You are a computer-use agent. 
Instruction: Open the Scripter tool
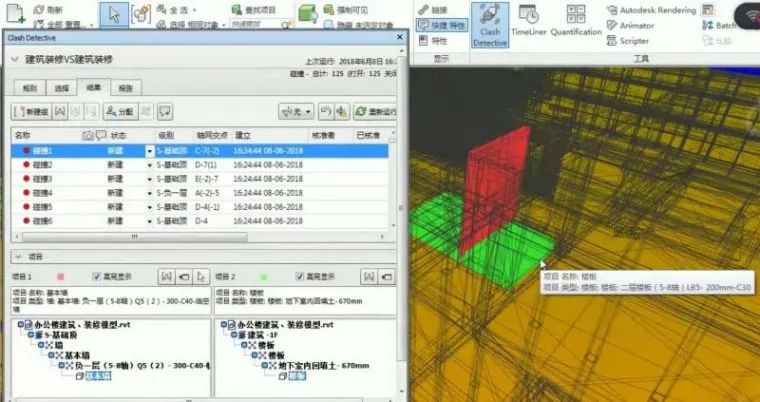tap(628, 41)
